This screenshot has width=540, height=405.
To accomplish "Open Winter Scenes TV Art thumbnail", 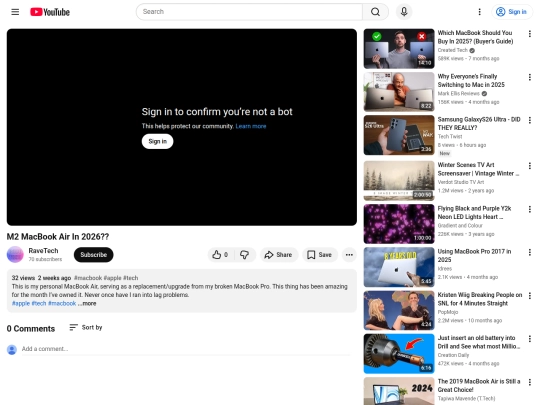I will [399, 180].
